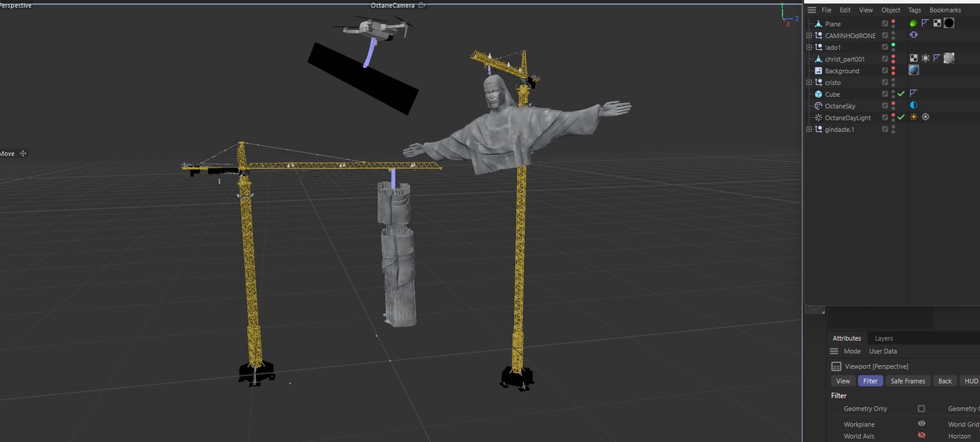This screenshot has width=980, height=442.
Task: Select the green Octane tag on Plane
Action: point(913,23)
